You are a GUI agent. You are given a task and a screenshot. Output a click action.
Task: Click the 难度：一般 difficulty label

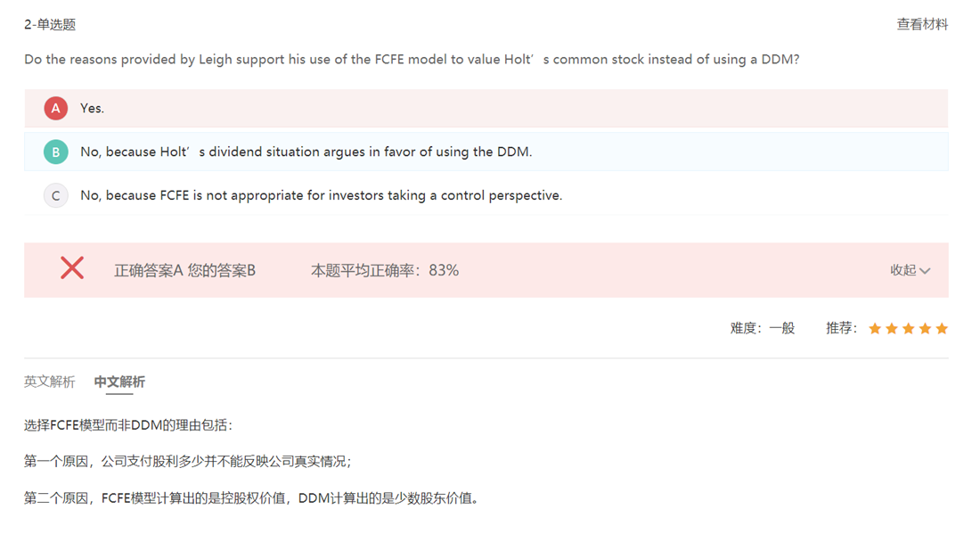762,328
